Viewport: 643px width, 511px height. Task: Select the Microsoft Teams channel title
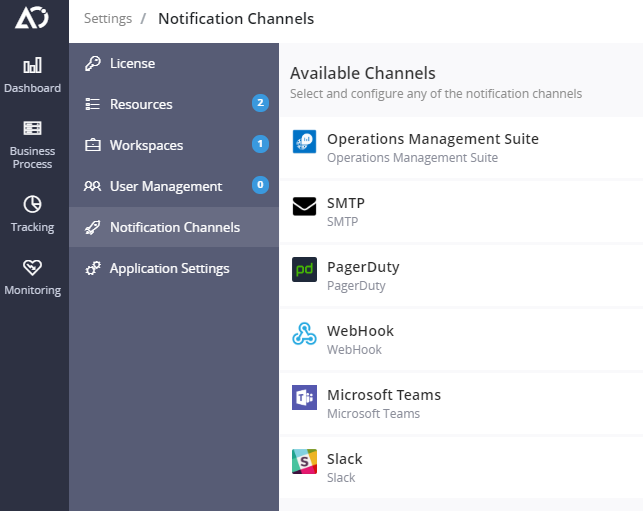pyautogui.click(x=384, y=395)
